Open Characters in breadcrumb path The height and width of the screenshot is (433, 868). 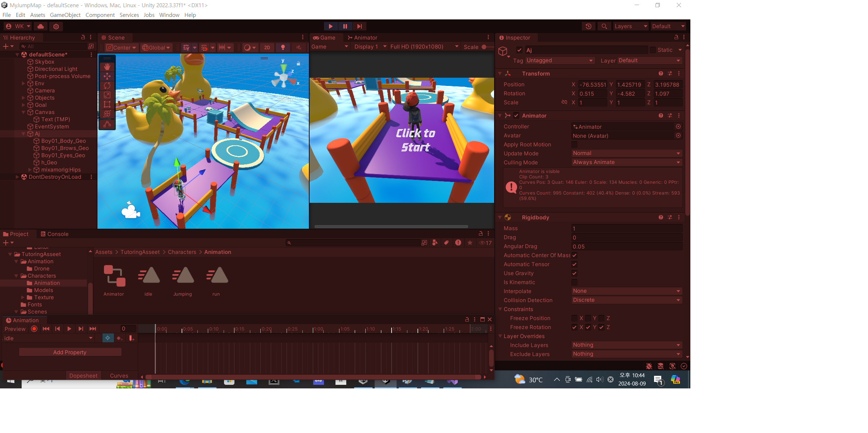click(x=182, y=252)
